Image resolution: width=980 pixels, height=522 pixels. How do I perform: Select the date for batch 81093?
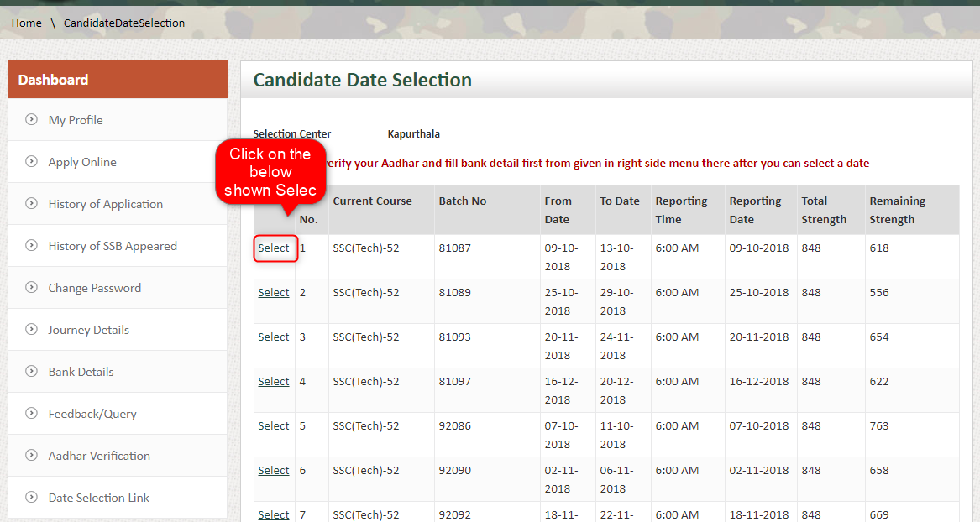pyautogui.click(x=274, y=337)
